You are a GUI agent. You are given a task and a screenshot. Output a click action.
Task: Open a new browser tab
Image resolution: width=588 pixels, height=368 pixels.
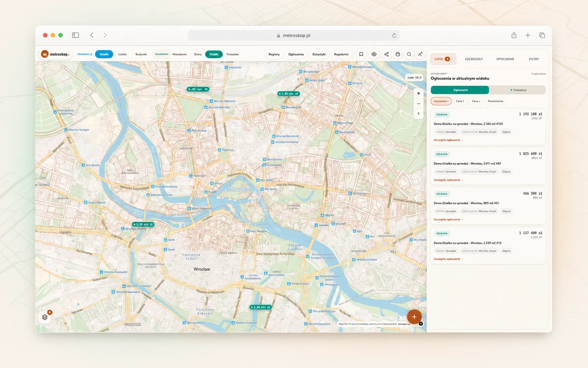[528, 35]
